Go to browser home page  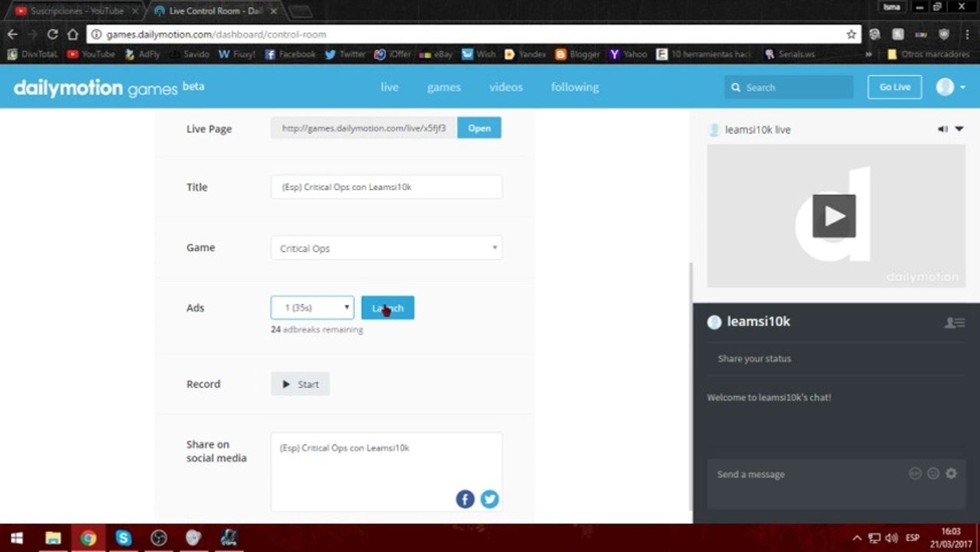pos(73,34)
